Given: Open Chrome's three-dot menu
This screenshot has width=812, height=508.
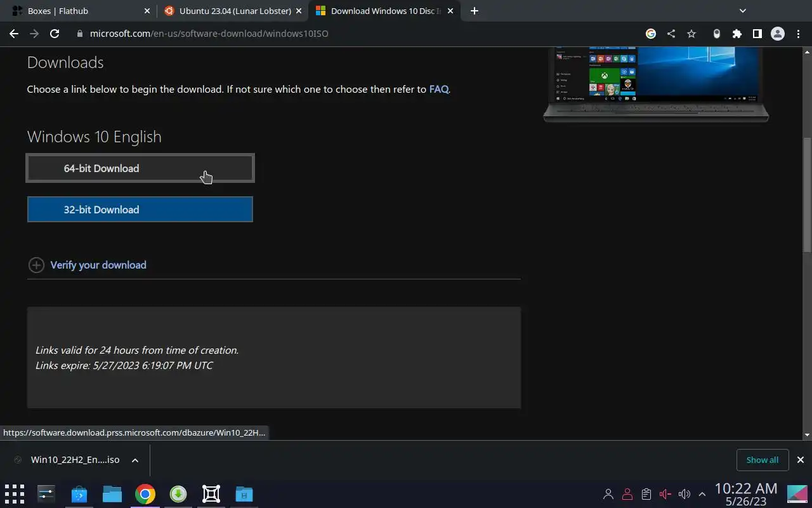Looking at the screenshot, I should (797, 34).
